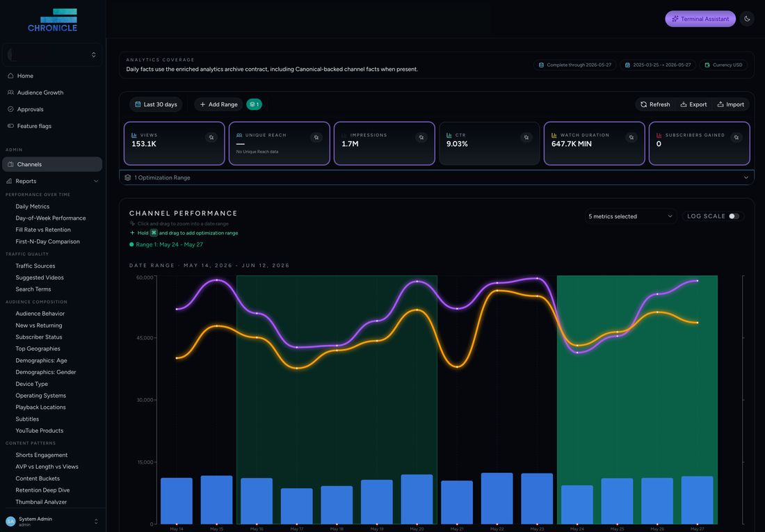
Task: Expand the 1 Optimization Range panel
Action: pyautogui.click(x=437, y=177)
